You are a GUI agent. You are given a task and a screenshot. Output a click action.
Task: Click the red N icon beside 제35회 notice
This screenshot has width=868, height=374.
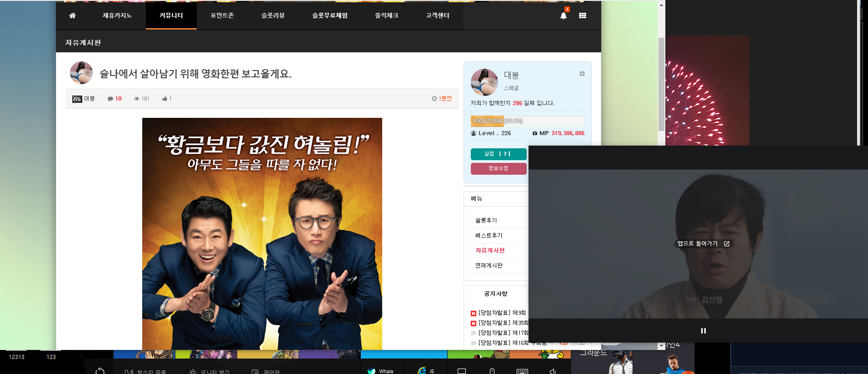(474, 323)
